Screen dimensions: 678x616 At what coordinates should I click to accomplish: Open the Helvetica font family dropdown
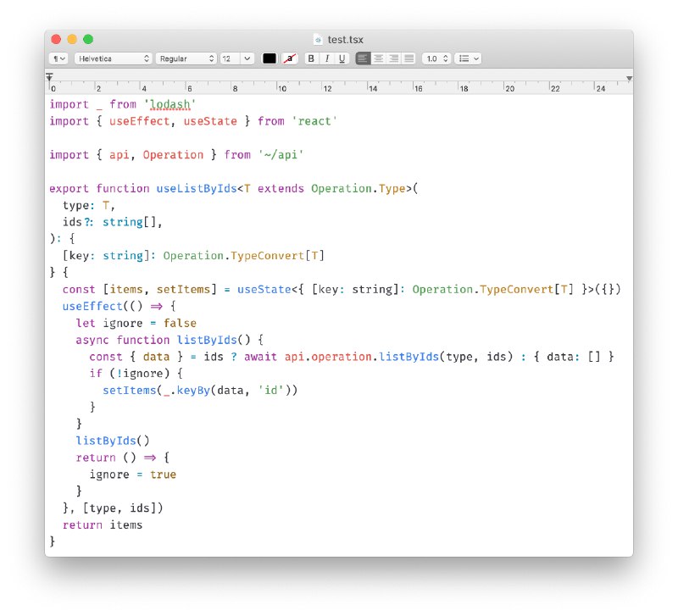(x=113, y=58)
